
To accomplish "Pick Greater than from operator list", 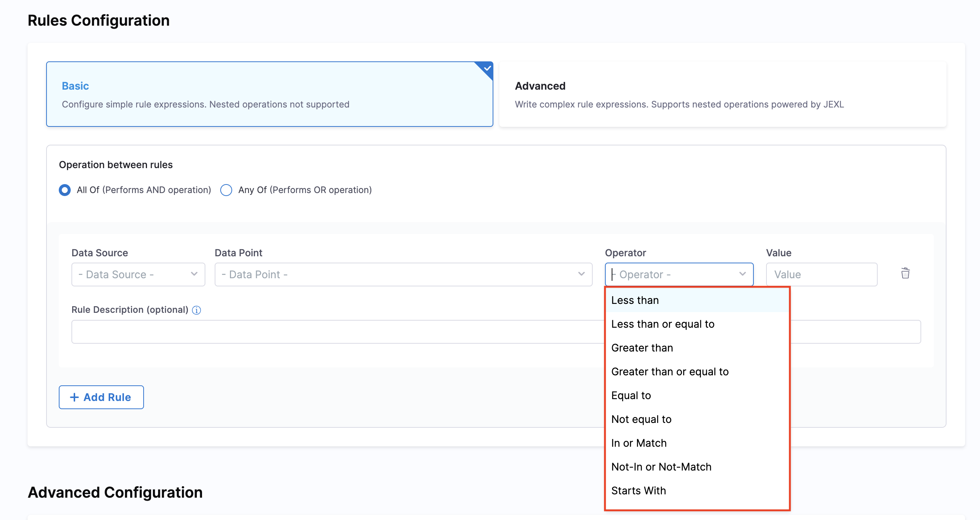I will pos(642,348).
